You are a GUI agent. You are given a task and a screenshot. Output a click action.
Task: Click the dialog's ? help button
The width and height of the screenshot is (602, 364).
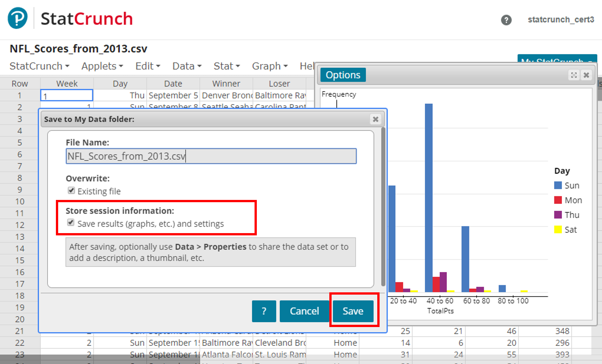pos(264,311)
